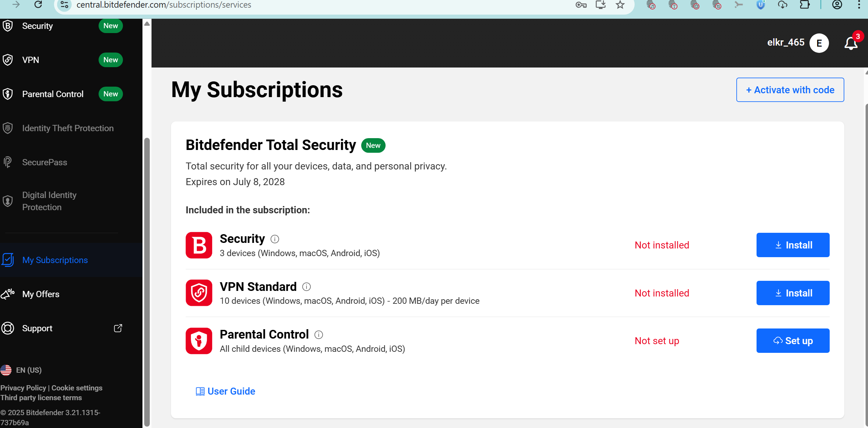Click the sidebar scroll up arrow

point(147,24)
